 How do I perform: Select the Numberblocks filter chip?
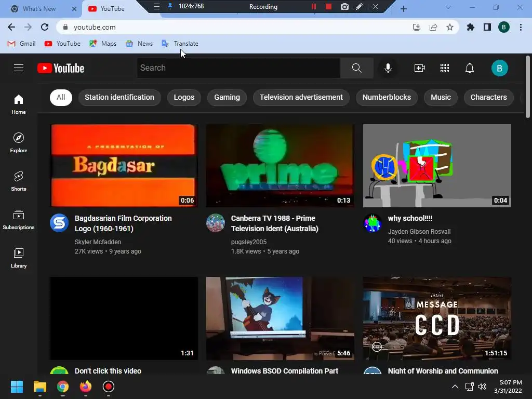click(x=387, y=97)
